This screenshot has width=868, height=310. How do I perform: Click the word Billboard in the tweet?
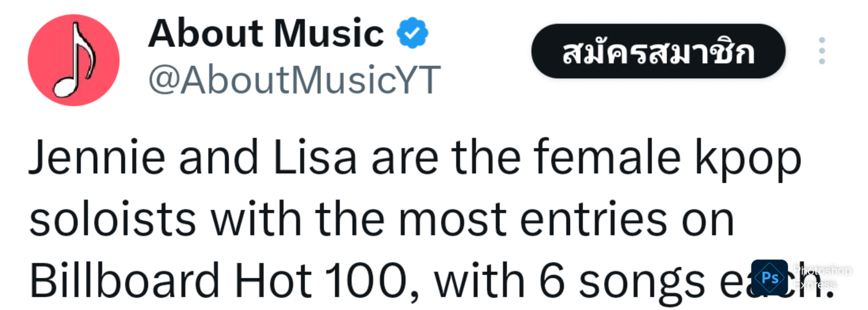tap(124, 280)
